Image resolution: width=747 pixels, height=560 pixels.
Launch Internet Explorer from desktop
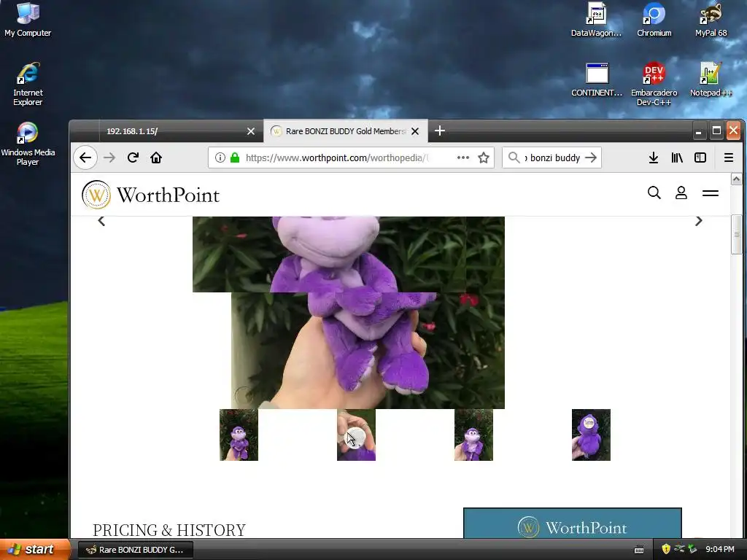pyautogui.click(x=28, y=84)
